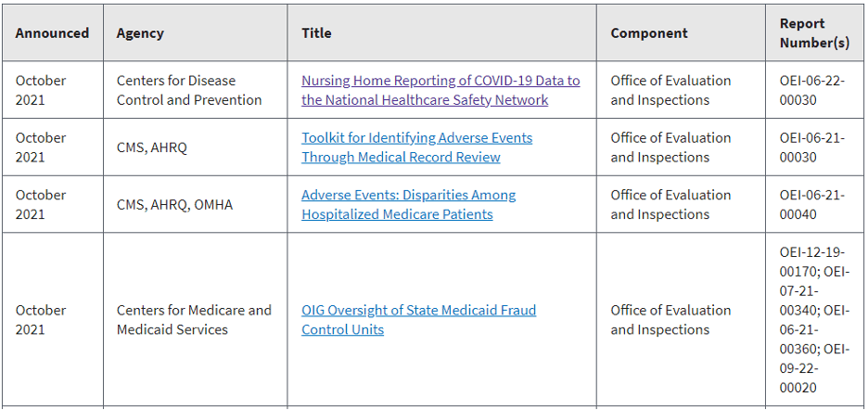
Task: Open the Nursing Home Reporting of COVID-19 Data link
Action: tap(440, 90)
